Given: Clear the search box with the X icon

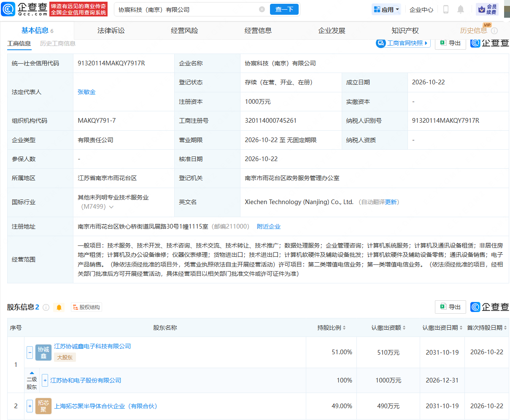Looking at the screenshot, I should [x=262, y=9].
